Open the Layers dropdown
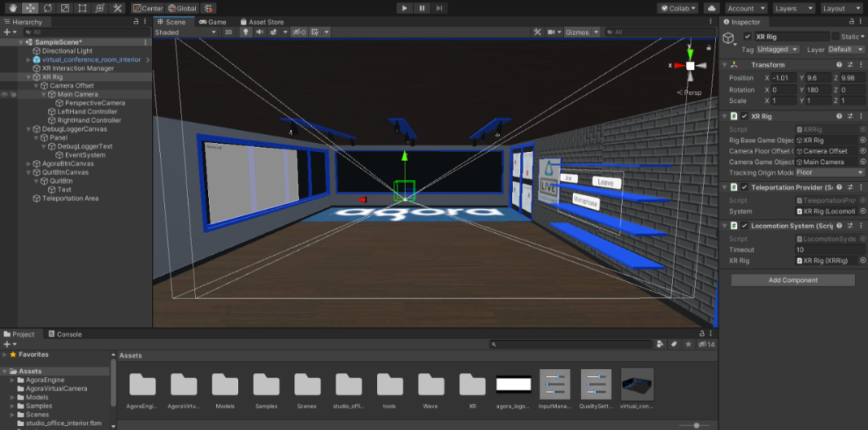Viewport: 868px width, 430px height. click(x=794, y=8)
